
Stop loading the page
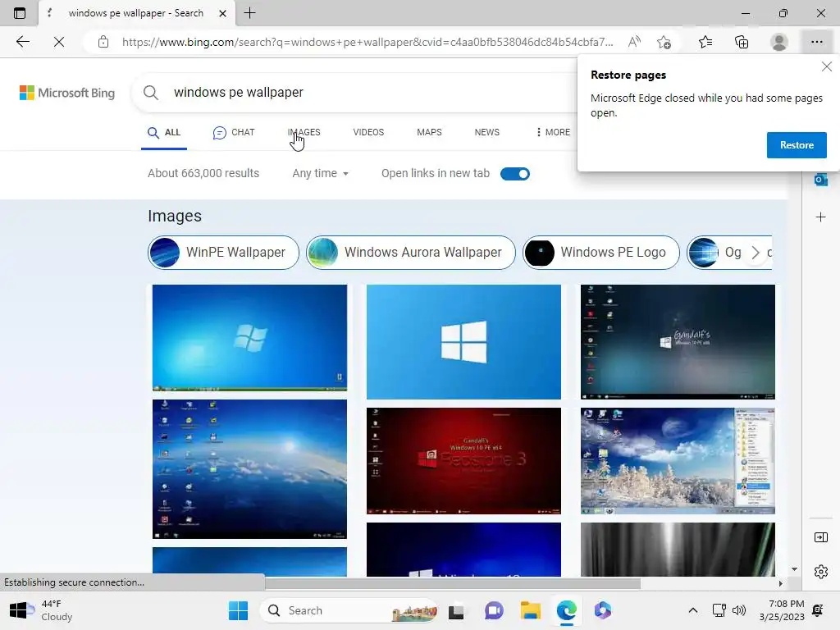click(59, 42)
